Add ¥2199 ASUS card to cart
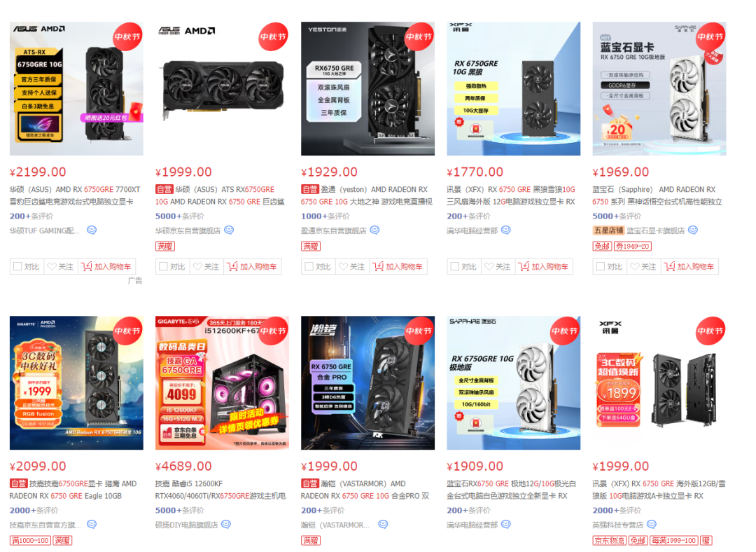Screen dimensions: 756x552 [106, 266]
